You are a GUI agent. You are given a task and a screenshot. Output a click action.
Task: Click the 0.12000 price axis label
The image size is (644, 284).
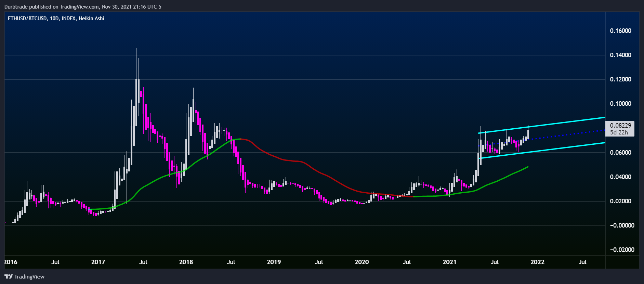pyautogui.click(x=620, y=79)
